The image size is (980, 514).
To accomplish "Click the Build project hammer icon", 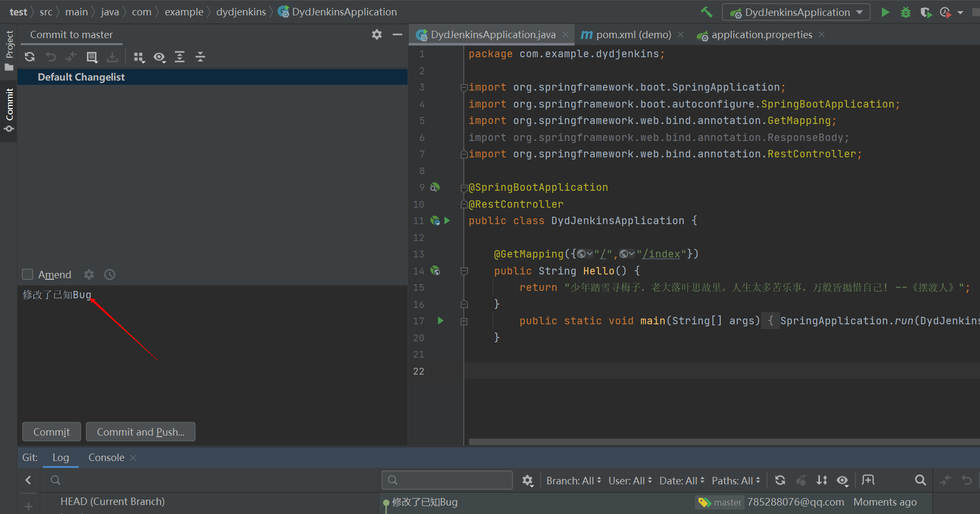I will point(707,12).
